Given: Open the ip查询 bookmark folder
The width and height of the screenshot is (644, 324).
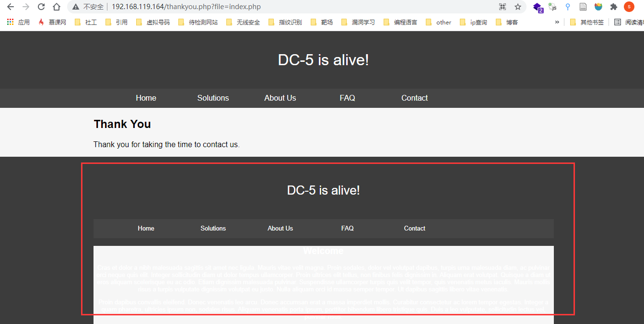Looking at the screenshot, I should click(473, 22).
